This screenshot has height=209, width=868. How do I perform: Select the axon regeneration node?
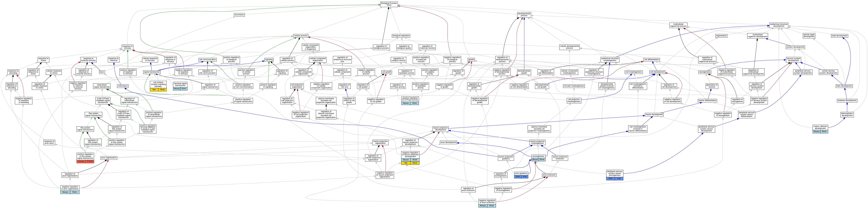(109, 158)
